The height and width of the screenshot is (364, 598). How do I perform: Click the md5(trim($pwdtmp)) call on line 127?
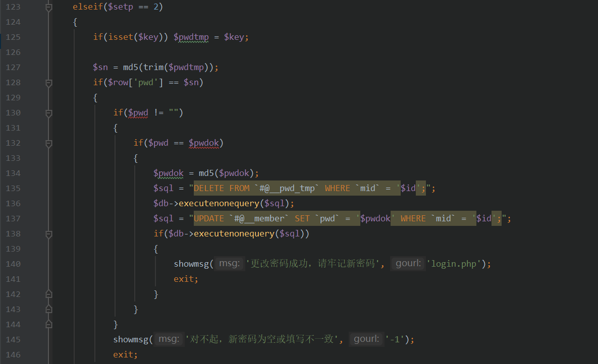168,68
